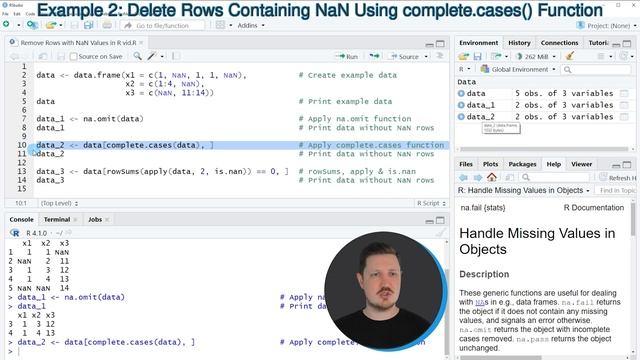640x360 pixels.
Task: Click the Help home icon
Action: (492, 177)
